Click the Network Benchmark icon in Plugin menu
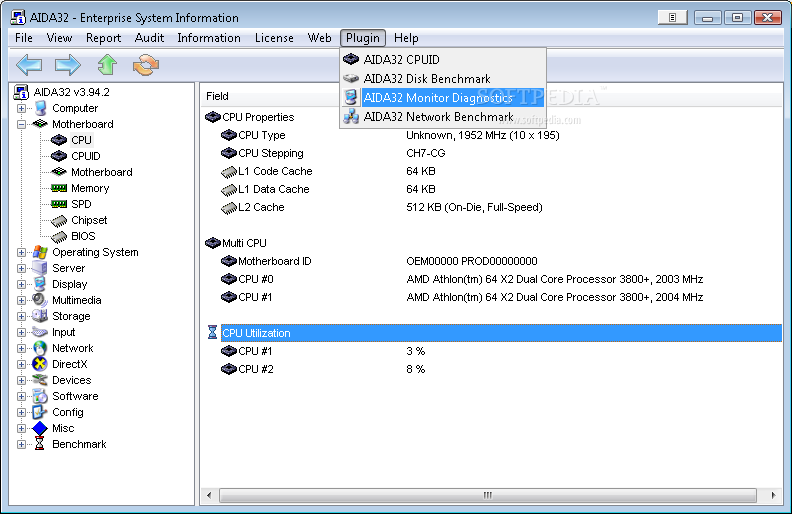The height and width of the screenshot is (514, 792). pyautogui.click(x=351, y=117)
